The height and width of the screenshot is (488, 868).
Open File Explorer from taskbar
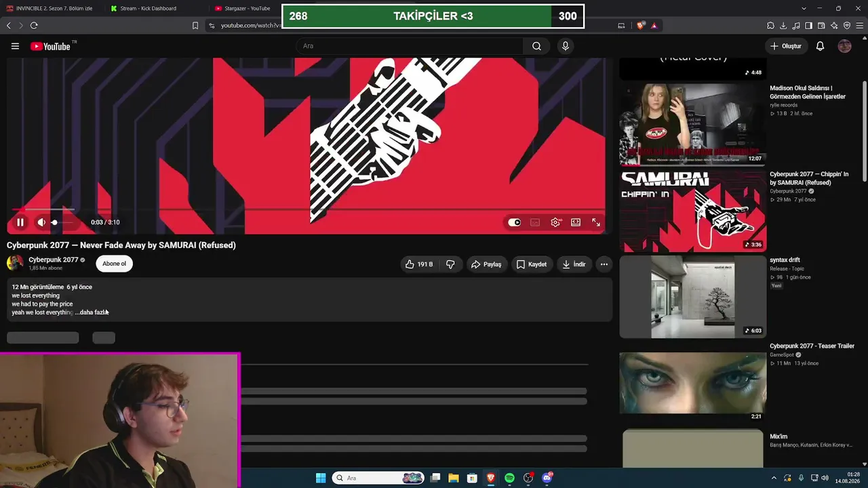point(454,478)
